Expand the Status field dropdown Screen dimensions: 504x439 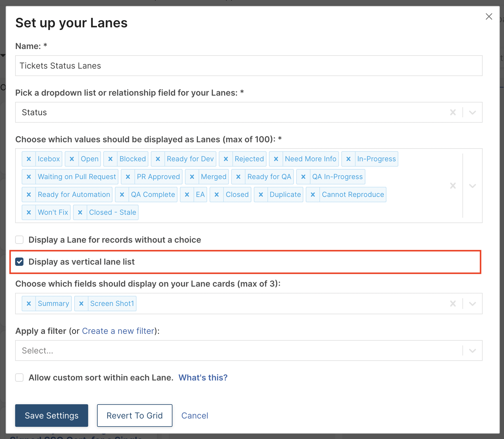click(x=473, y=112)
